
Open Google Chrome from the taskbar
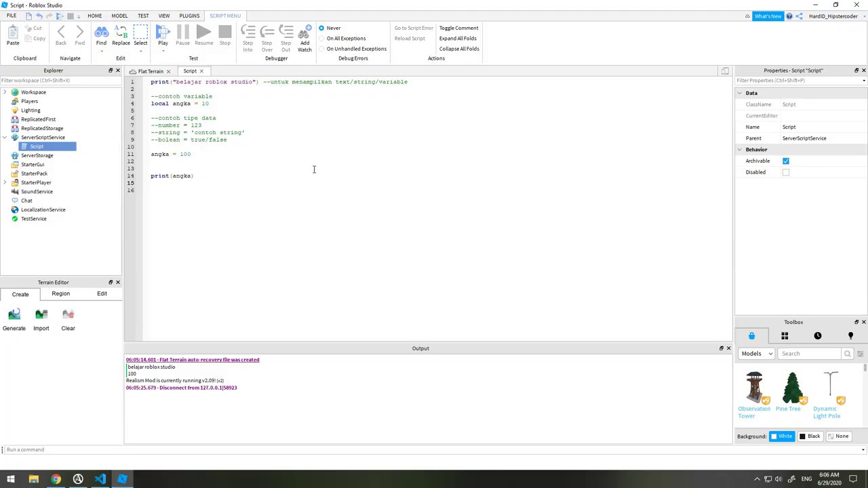pos(56,479)
